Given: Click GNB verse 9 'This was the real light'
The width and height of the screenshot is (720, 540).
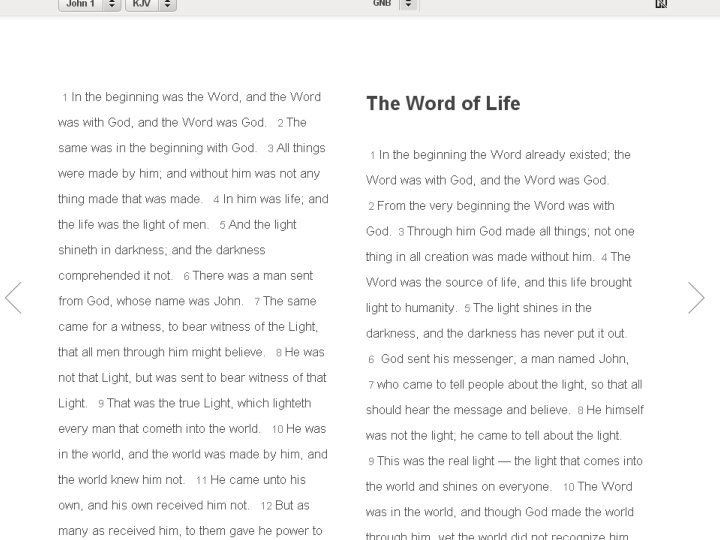Looking at the screenshot, I should [x=436, y=461].
